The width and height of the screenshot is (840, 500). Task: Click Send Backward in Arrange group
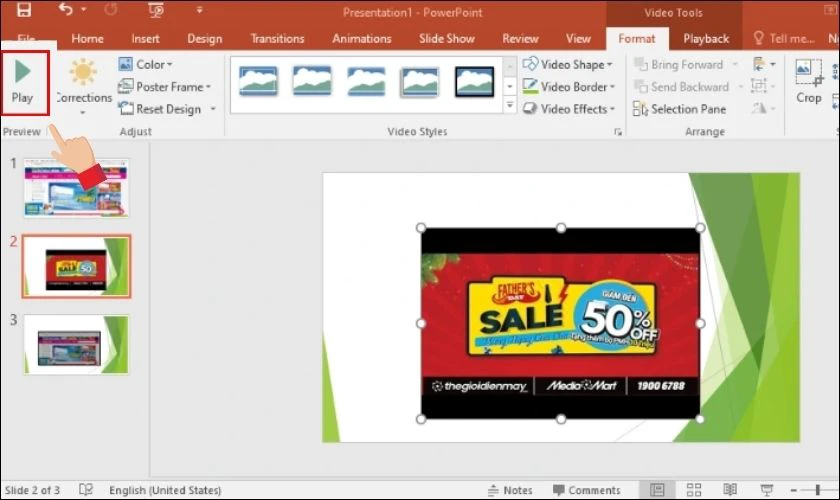681,86
